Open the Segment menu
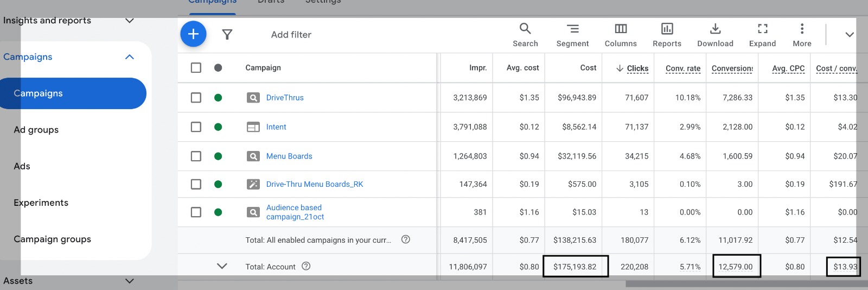Image resolution: width=868 pixels, height=290 pixels. 572,35
